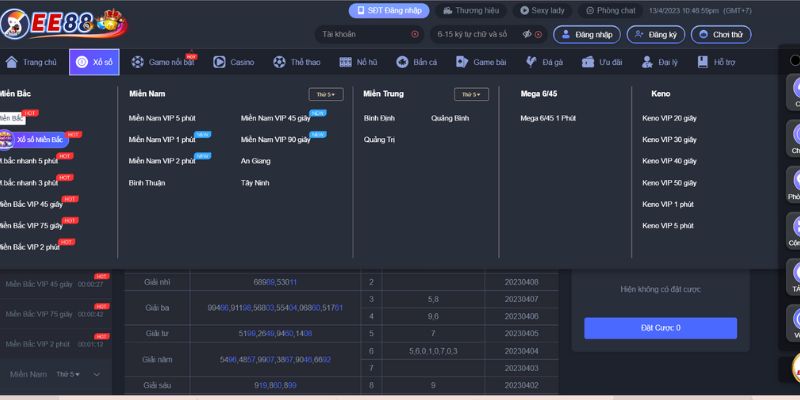Expand the sidebar Miền Nam section chevron
Viewport: 800px width, 400px height.
[x=97, y=374]
